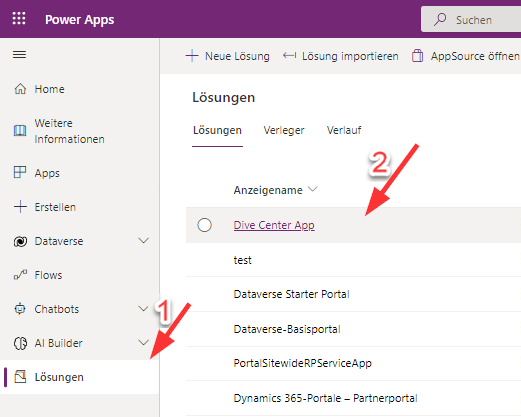Click the AppSource shopping bag icon

pos(417,56)
